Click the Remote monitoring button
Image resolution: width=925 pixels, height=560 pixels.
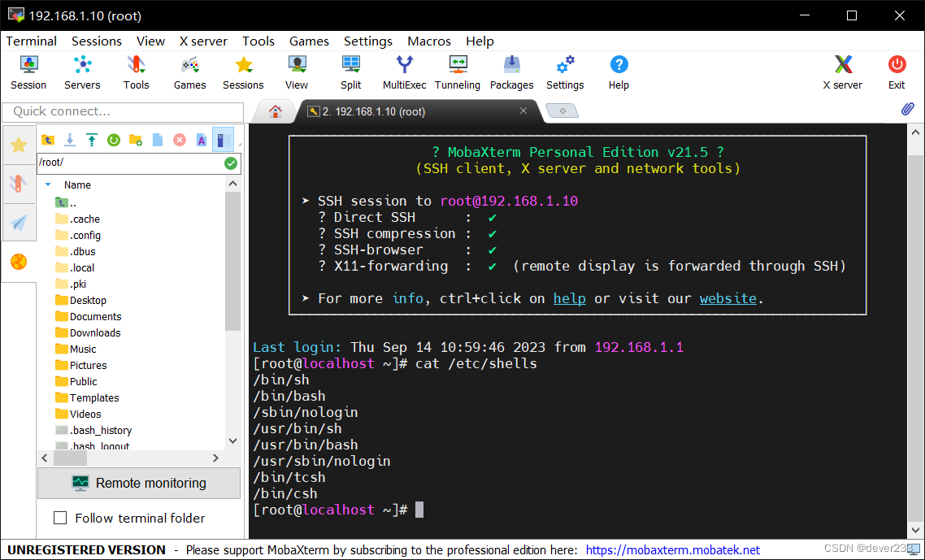(139, 483)
